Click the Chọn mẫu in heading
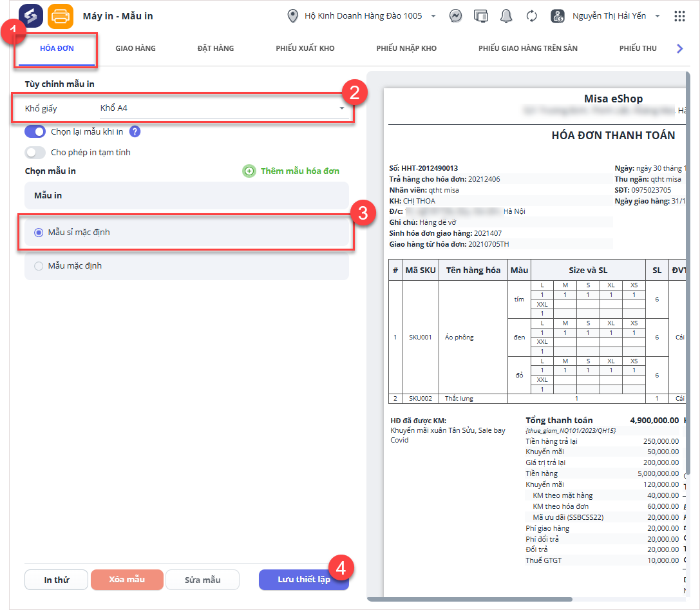The image size is (700, 610). click(50, 171)
